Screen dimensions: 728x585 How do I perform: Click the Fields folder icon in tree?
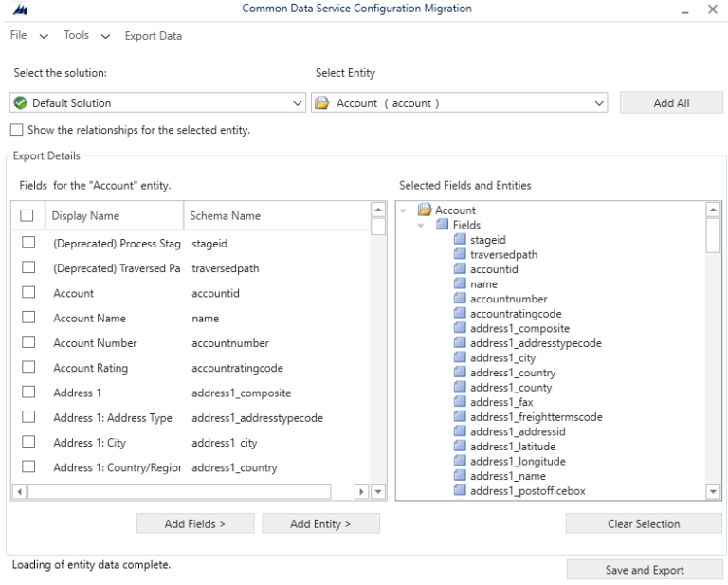442,225
